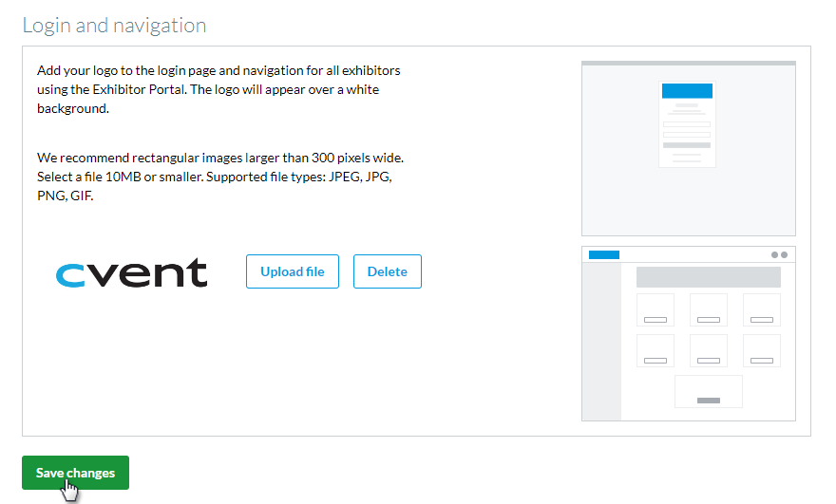Select top-right tile in navigation preview grid

tap(761, 309)
